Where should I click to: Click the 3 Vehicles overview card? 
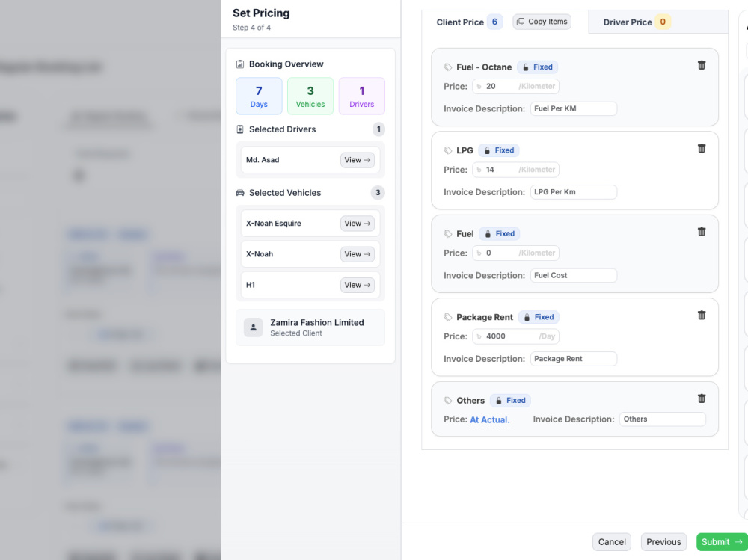pyautogui.click(x=310, y=96)
